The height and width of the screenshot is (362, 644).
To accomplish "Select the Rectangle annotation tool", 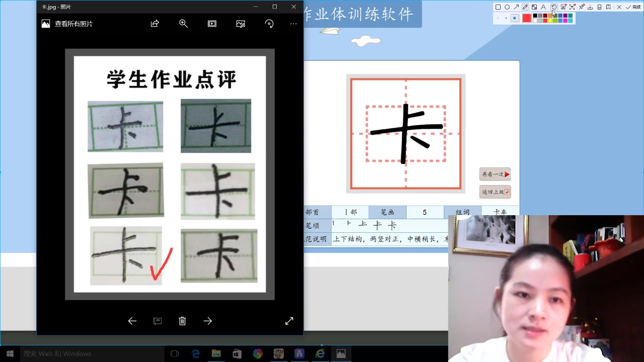I will pyautogui.click(x=497, y=7).
